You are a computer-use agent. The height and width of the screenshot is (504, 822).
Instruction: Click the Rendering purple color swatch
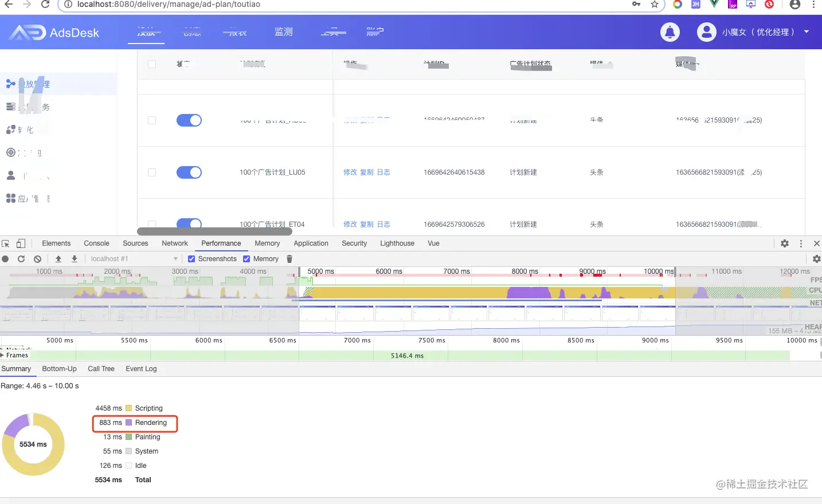point(129,423)
